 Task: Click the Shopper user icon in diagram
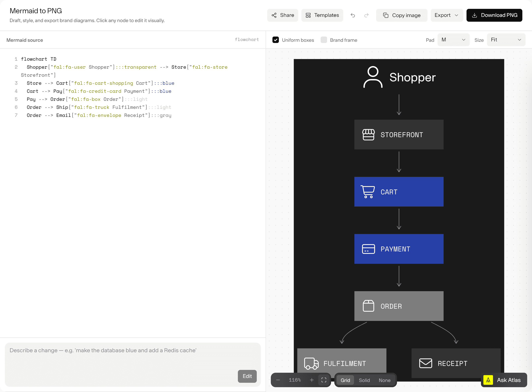(x=373, y=77)
